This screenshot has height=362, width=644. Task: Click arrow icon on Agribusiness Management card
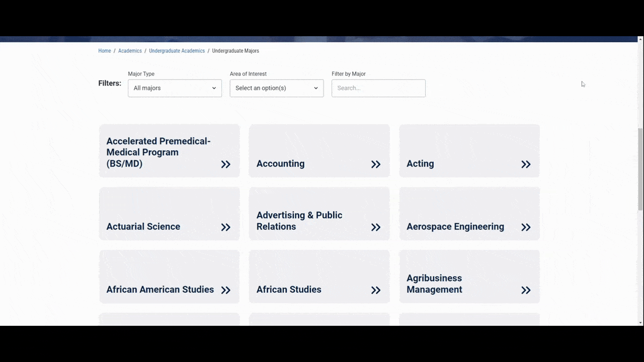click(526, 290)
